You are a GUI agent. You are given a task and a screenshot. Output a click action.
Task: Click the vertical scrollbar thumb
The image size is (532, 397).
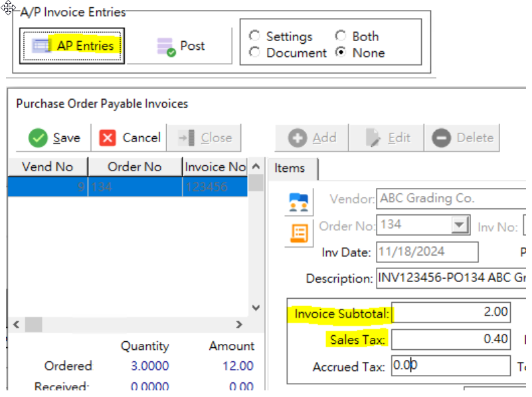[256, 183]
